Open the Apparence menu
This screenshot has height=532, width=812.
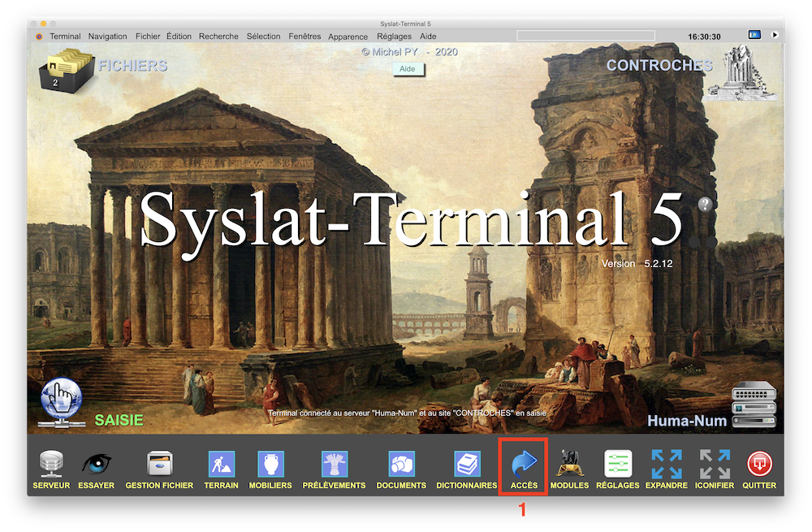(x=348, y=37)
